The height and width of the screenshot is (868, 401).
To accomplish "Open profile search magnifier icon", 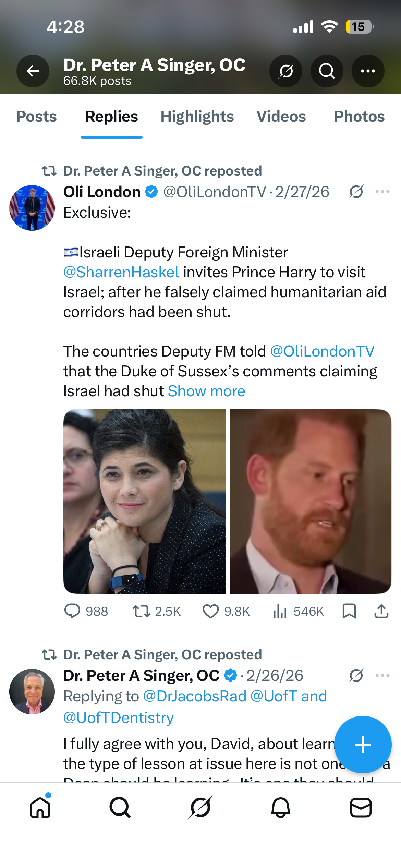I will [x=327, y=71].
